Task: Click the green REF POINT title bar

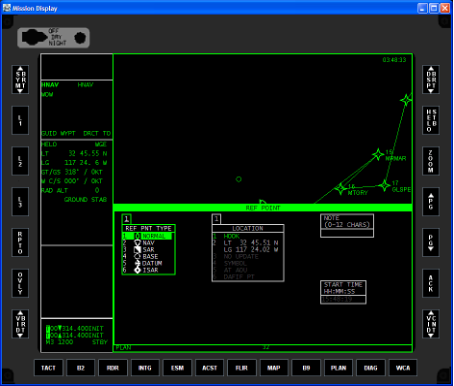Action: tap(263, 208)
